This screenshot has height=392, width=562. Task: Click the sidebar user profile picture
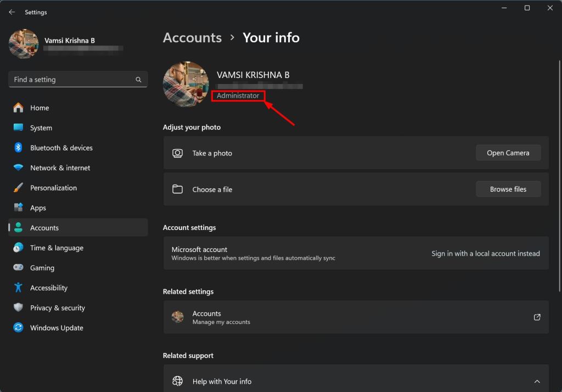24,44
